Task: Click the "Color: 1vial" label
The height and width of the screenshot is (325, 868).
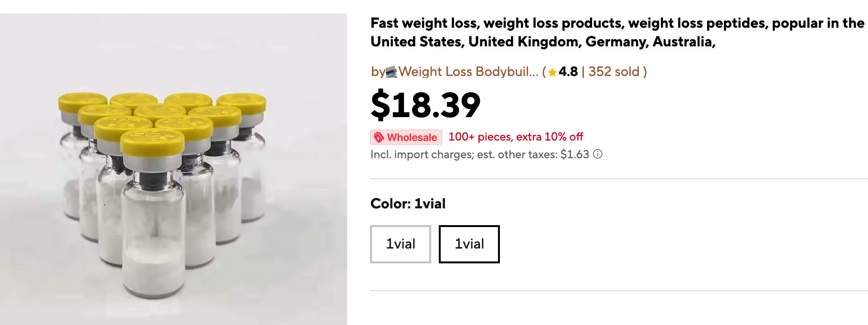Action: (x=408, y=204)
